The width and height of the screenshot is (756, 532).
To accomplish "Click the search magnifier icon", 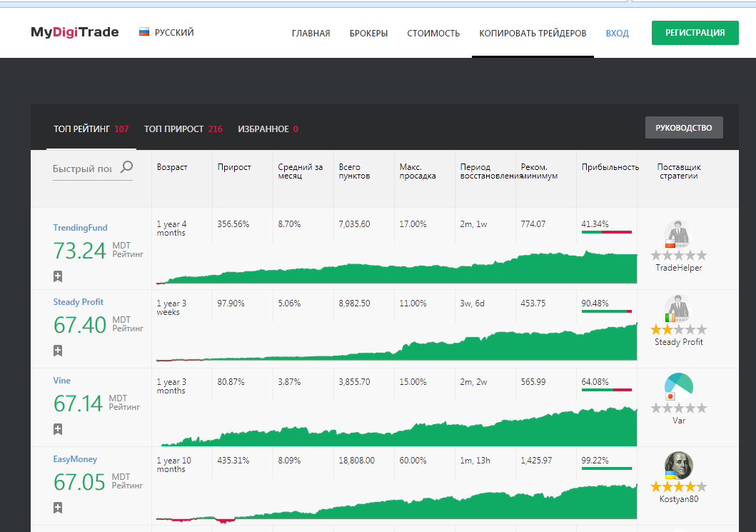I will [126, 167].
